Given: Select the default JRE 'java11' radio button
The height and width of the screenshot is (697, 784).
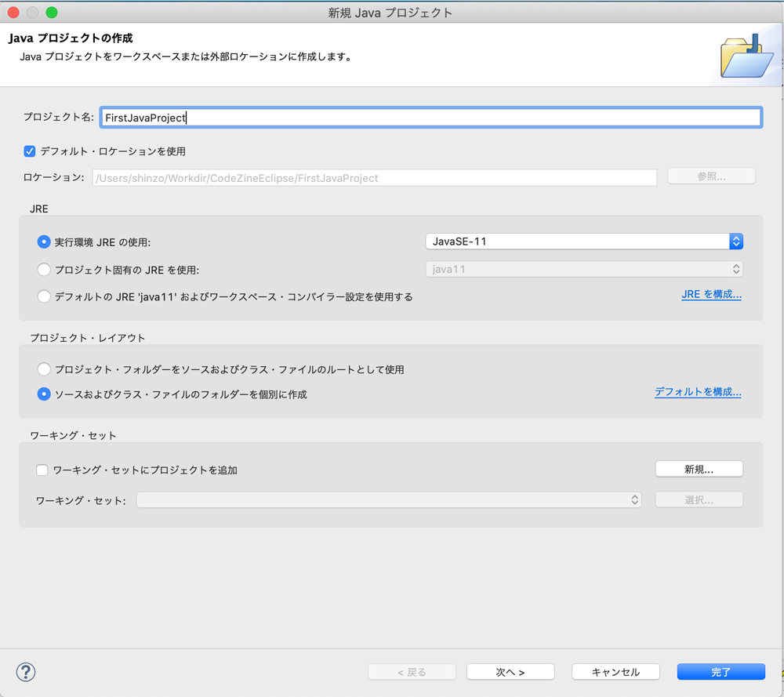Looking at the screenshot, I should [44, 296].
